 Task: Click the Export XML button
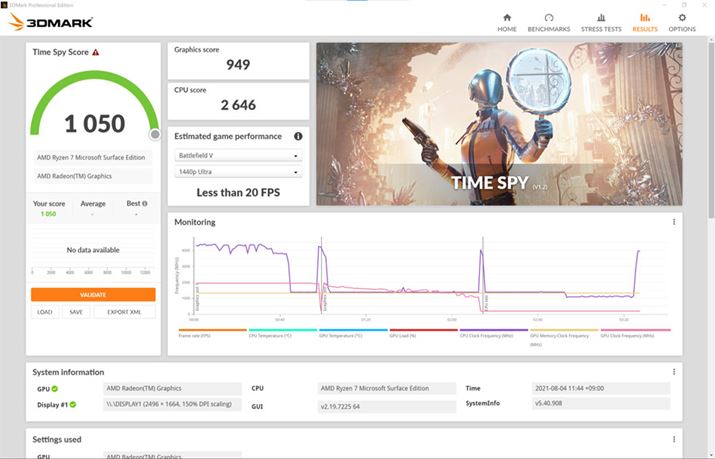point(124,312)
